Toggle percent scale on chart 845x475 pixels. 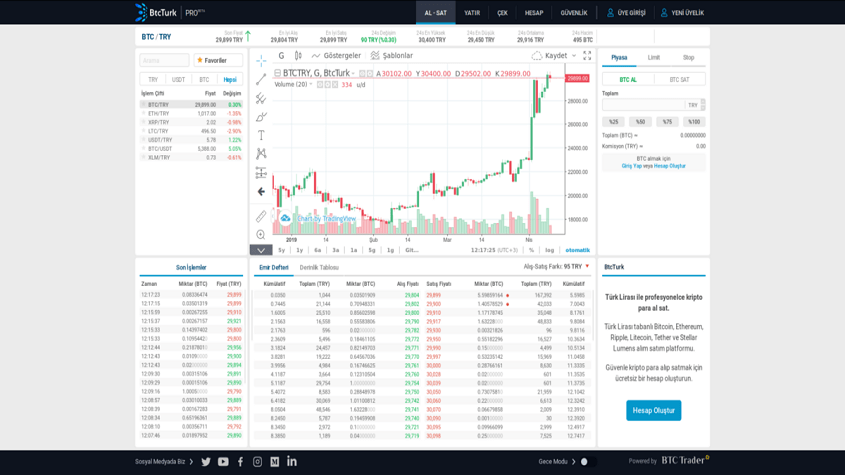tap(531, 250)
